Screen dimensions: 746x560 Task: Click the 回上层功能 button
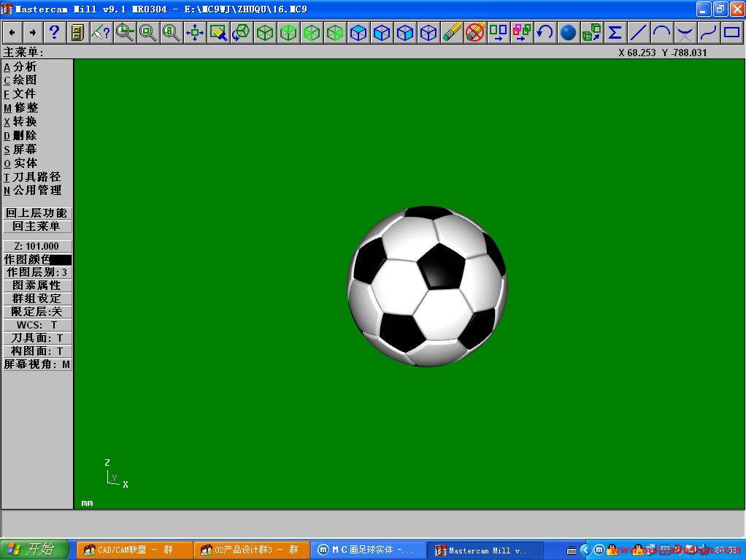tap(37, 212)
